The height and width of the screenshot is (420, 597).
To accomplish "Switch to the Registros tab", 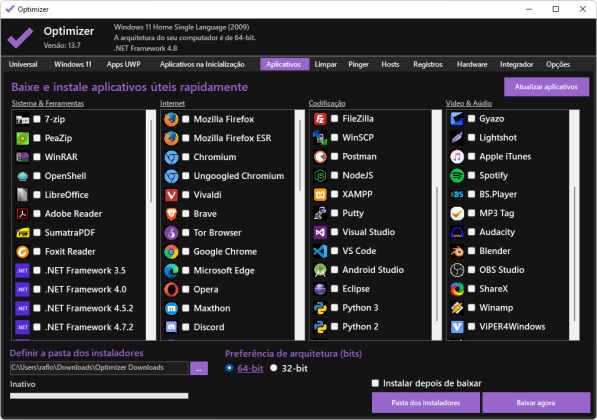I will [x=428, y=64].
